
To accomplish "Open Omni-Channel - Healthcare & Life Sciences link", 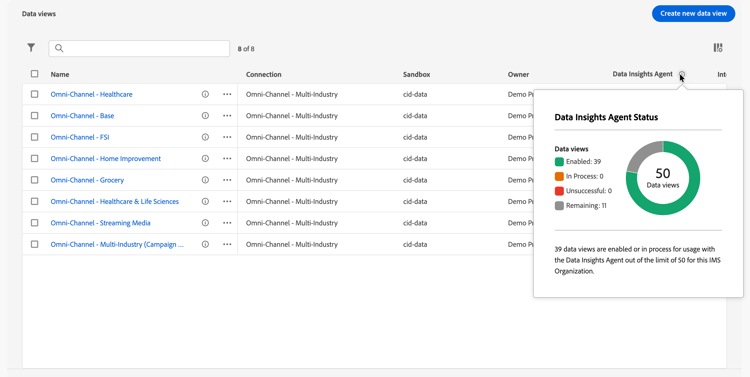I will (115, 201).
